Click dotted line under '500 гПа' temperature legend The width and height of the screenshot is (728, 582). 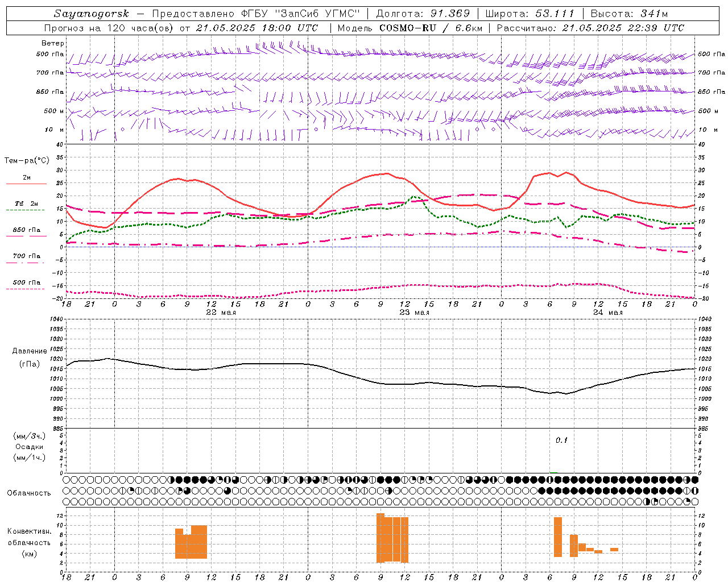26,289
